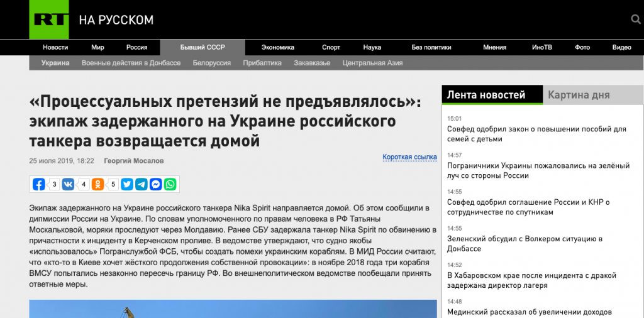Screen dimensions: 644x318
Task: Open the Фото section
Action: pyautogui.click(x=582, y=47)
